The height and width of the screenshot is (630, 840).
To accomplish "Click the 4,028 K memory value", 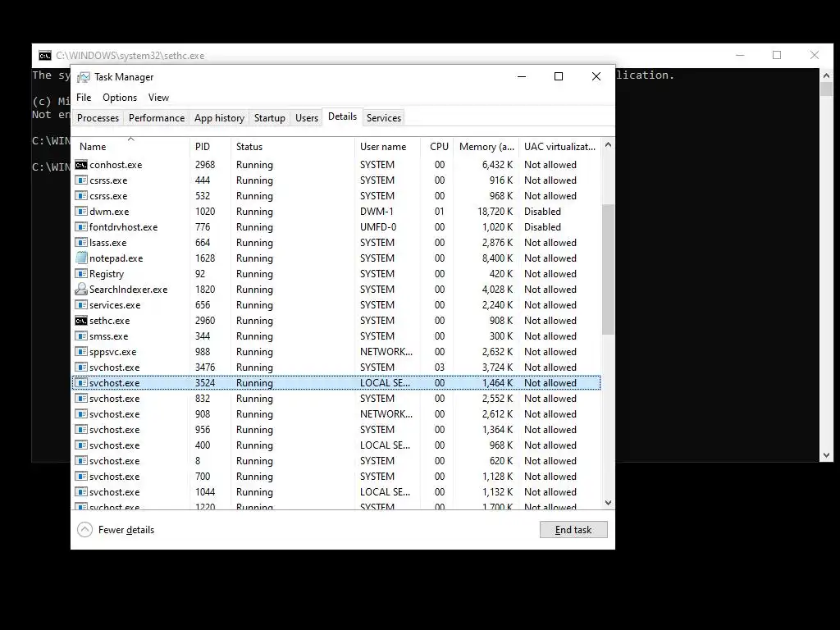I will click(x=497, y=290).
